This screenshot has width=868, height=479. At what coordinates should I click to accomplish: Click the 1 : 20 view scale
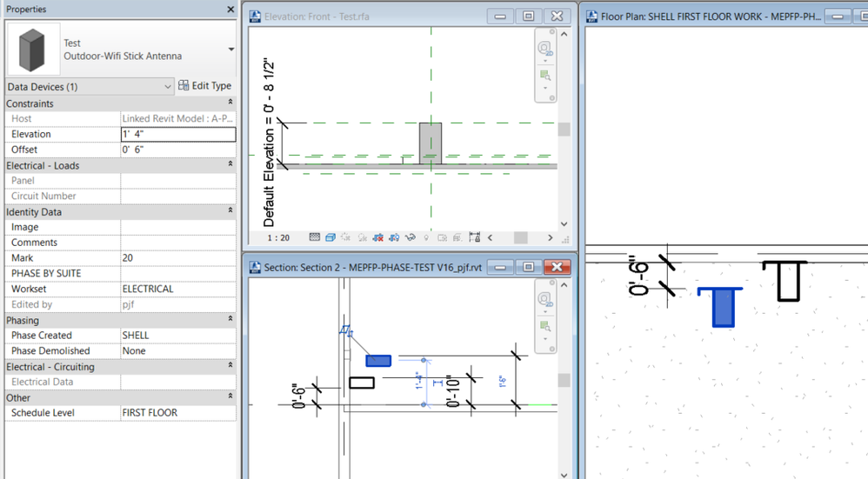tap(278, 238)
